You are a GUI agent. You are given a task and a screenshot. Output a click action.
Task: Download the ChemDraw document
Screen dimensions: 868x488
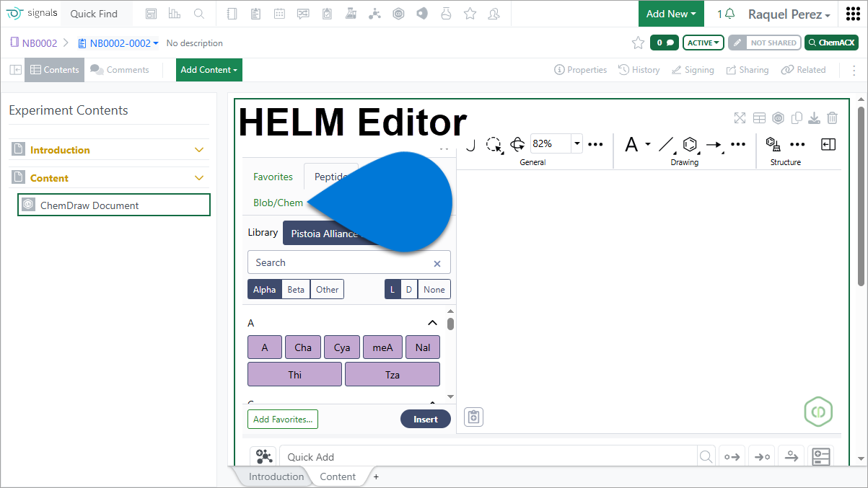click(x=814, y=118)
